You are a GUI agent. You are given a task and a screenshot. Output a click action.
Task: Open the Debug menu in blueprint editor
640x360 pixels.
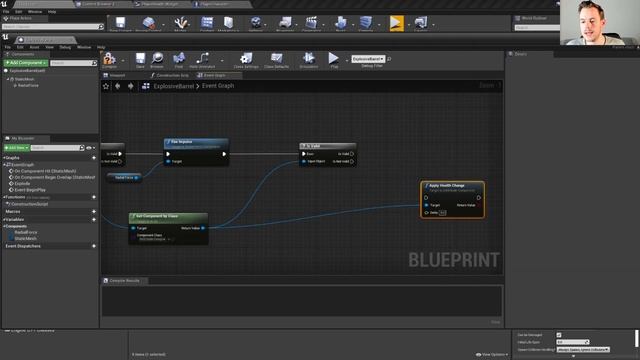[x=65, y=47]
